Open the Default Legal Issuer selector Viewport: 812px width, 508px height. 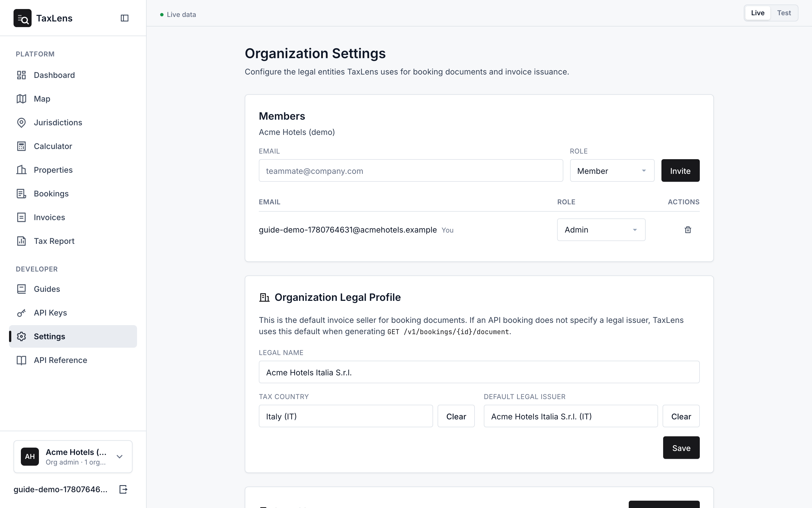[x=570, y=416]
